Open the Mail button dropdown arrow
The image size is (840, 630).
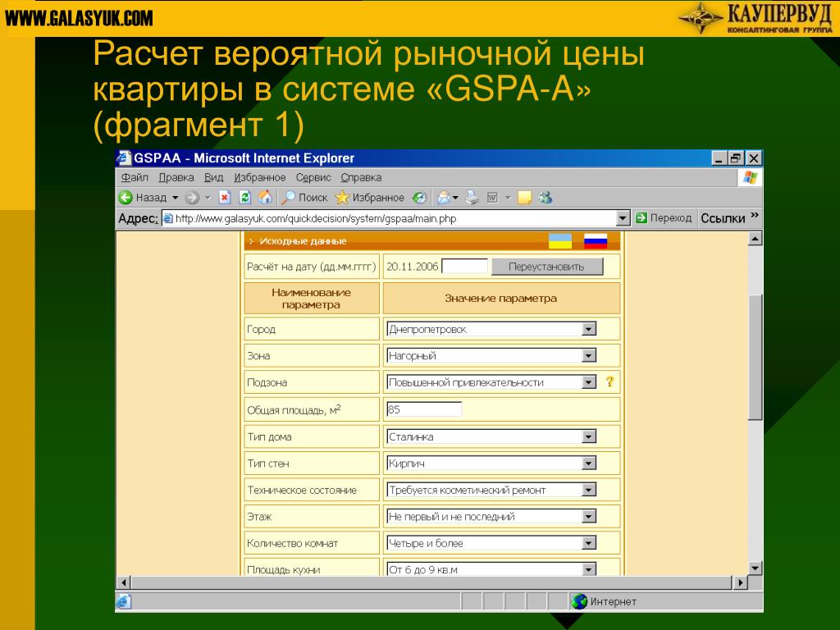pyautogui.click(x=455, y=198)
